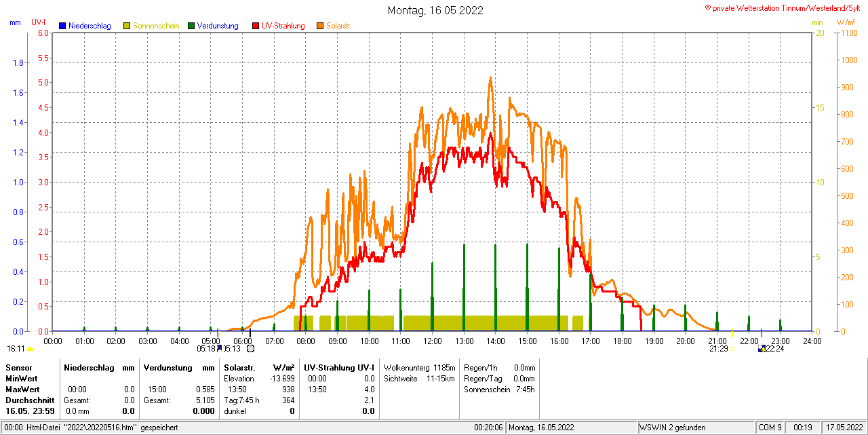This screenshot has width=868, height=435.
Task: Click the 06:00 time axis label
Action: tap(242, 341)
